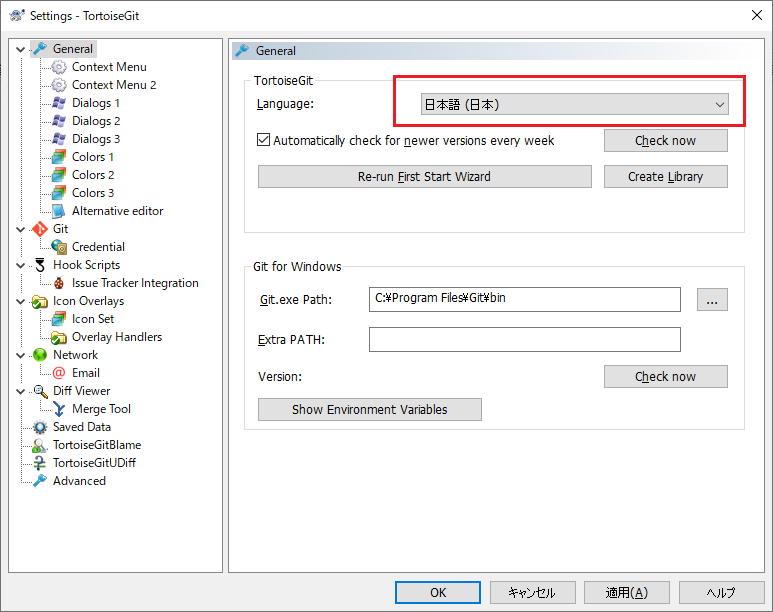Select the Saved Data tree label
Image resolution: width=773 pixels, height=612 pixels.
point(82,427)
